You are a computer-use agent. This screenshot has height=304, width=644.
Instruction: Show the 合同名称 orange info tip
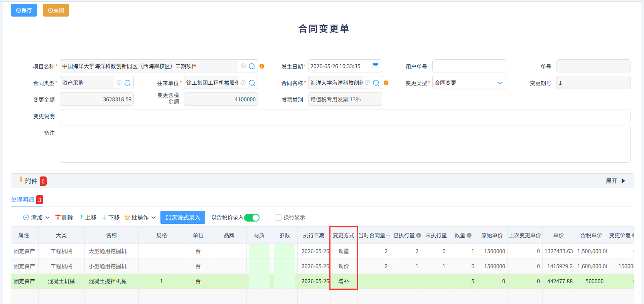pyautogui.click(x=386, y=83)
